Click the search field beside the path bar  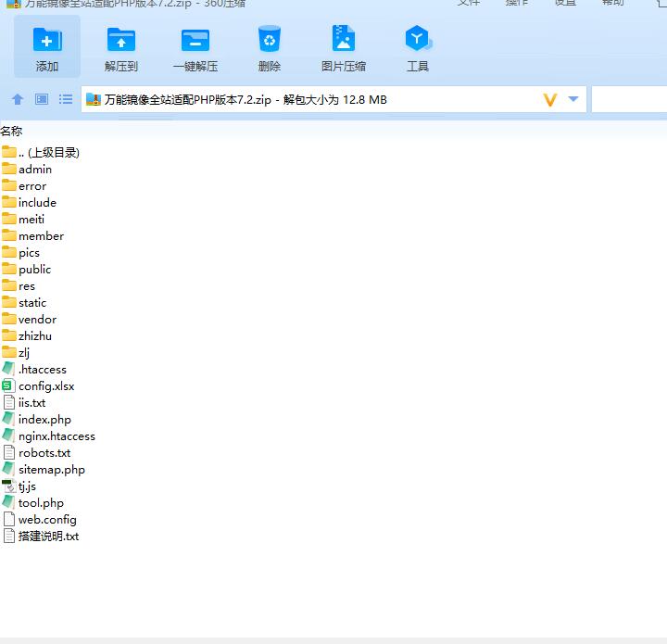coord(629,99)
